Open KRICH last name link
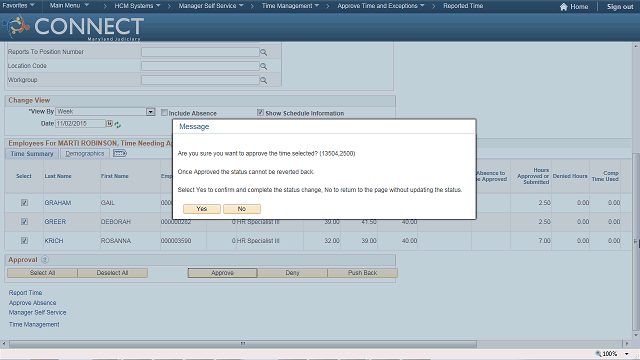The height and width of the screenshot is (360, 640). click(x=54, y=241)
